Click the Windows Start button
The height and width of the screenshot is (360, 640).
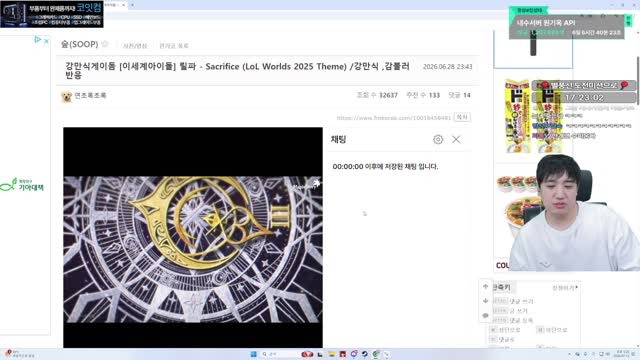253,354
